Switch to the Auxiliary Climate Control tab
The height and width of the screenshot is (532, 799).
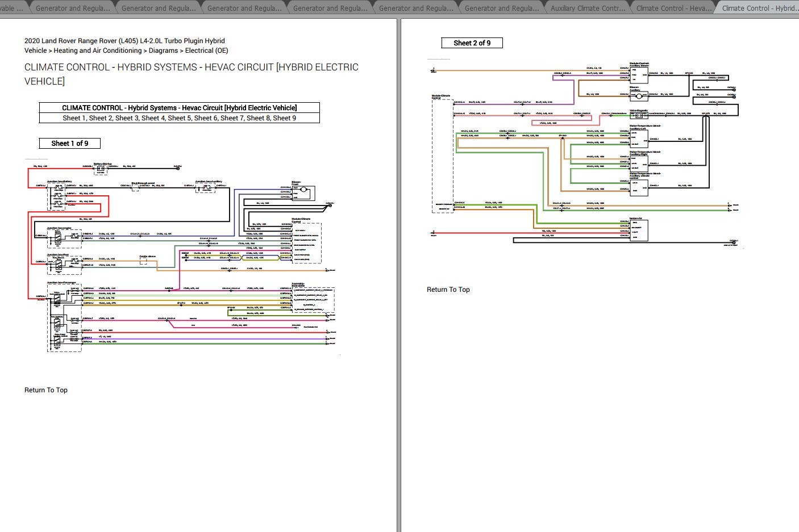tap(588, 9)
